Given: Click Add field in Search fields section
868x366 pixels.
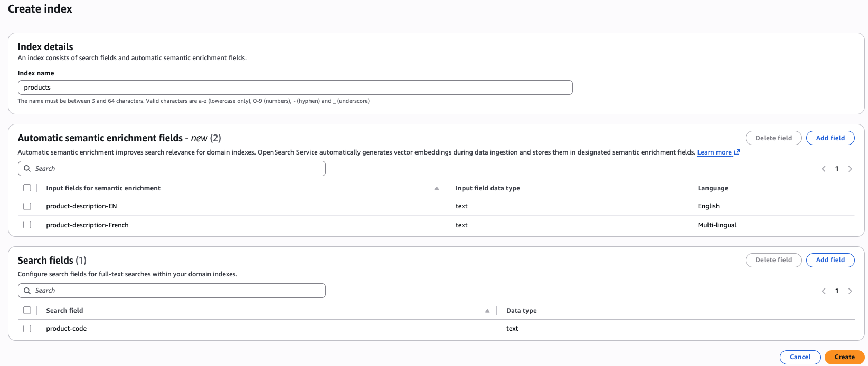Looking at the screenshot, I should [x=830, y=260].
